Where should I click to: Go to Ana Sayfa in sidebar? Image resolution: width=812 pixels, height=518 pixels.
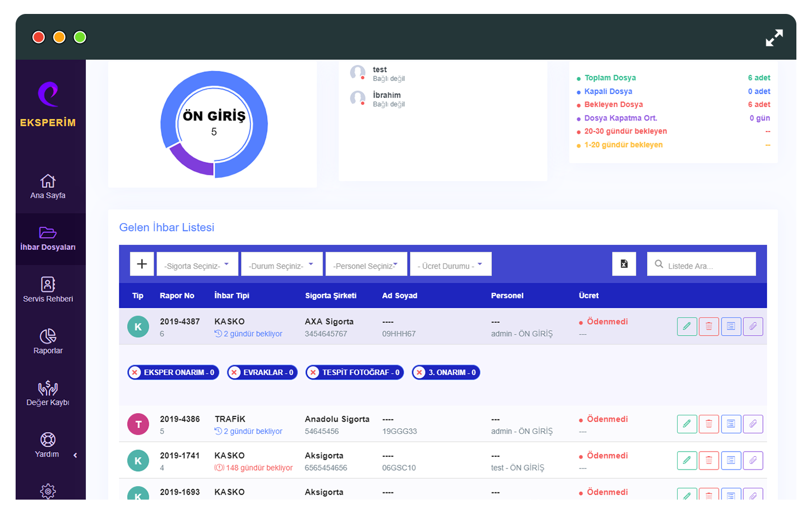pyautogui.click(x=48, y=187)
